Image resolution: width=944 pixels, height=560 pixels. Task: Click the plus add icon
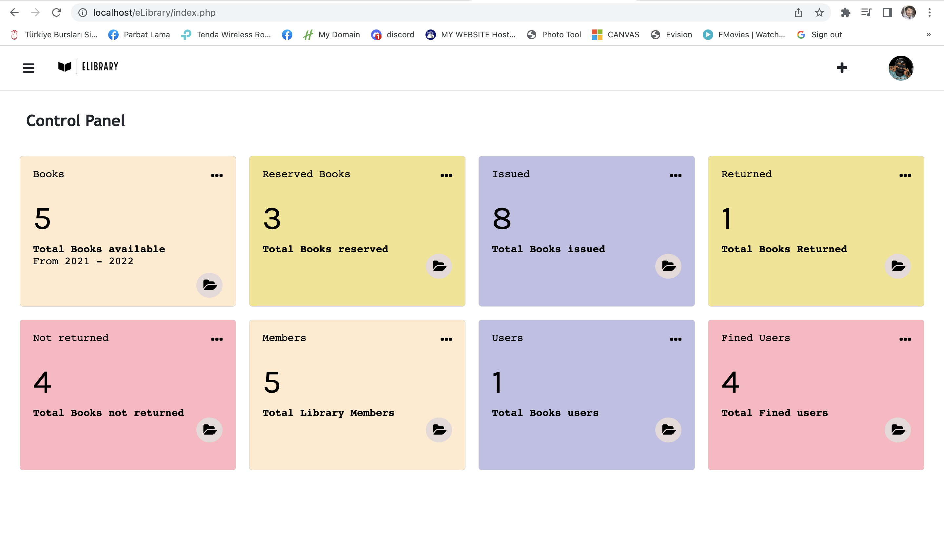[x=842, y=67]
